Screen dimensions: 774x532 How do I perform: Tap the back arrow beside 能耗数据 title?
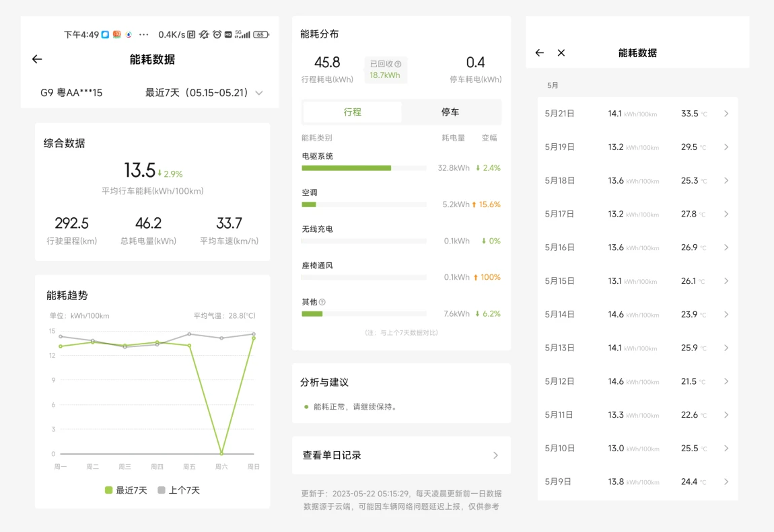pyautogui.click(x=37, y=59)
